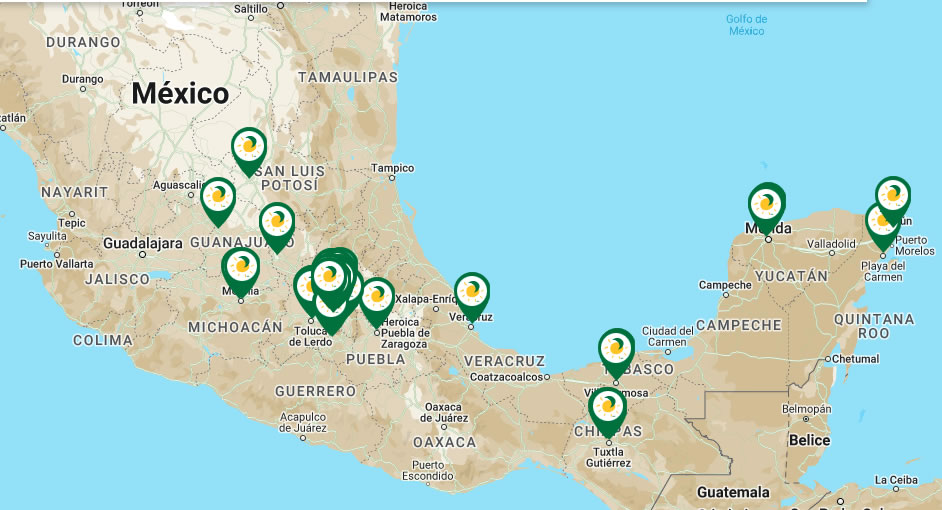Click the location pin beside Aguascalientes
Screen dimensions: 942x510
point(218,200)
